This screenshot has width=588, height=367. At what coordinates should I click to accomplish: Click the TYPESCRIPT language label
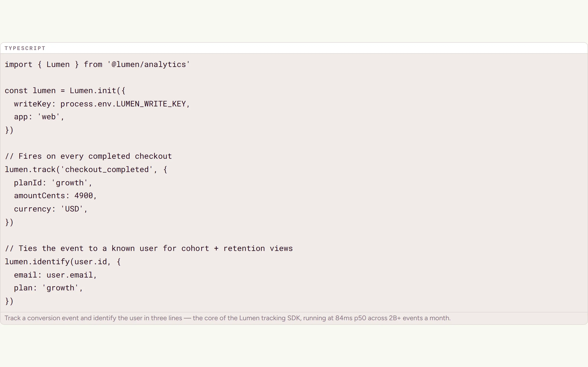click(25, 48)
